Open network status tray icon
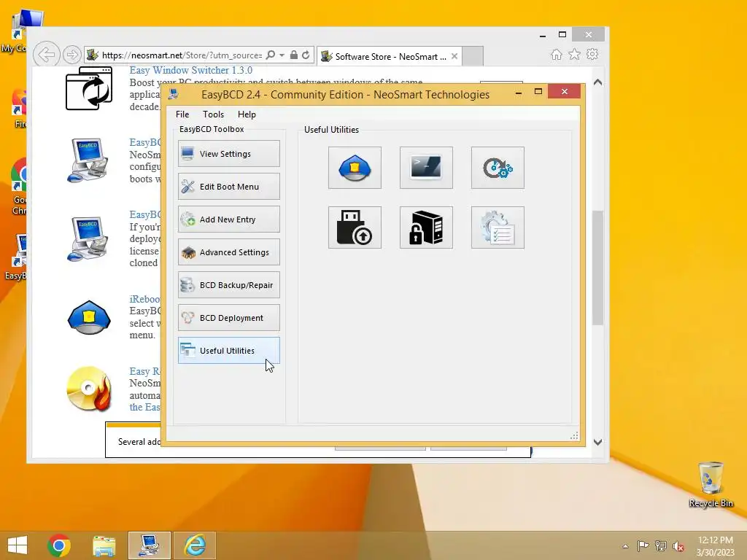747x560 pixels. click(x=660, y=545)
